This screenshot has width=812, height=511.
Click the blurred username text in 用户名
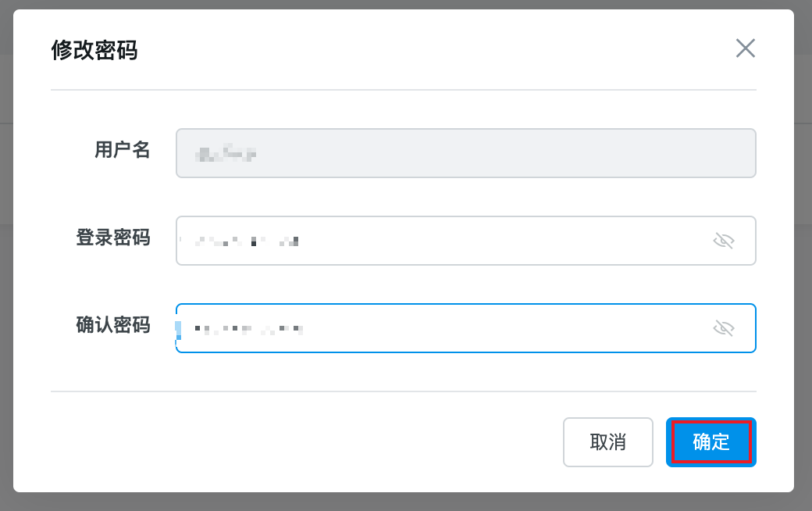pyautogui.click(x=226, y=154)
